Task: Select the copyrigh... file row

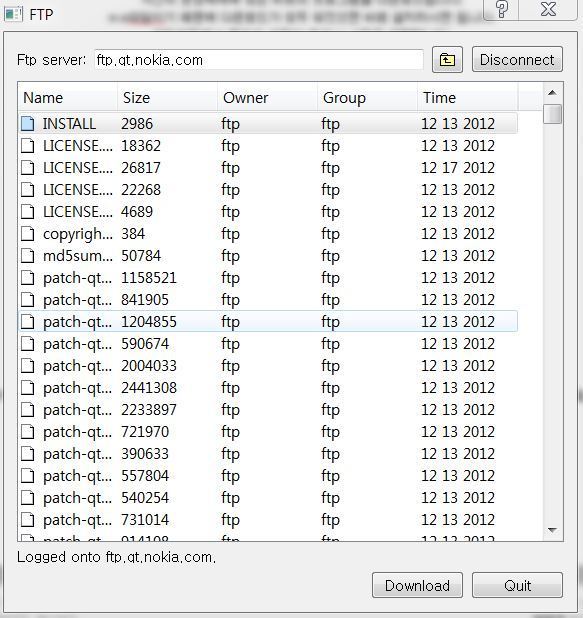Action: [x=268, y=234]
